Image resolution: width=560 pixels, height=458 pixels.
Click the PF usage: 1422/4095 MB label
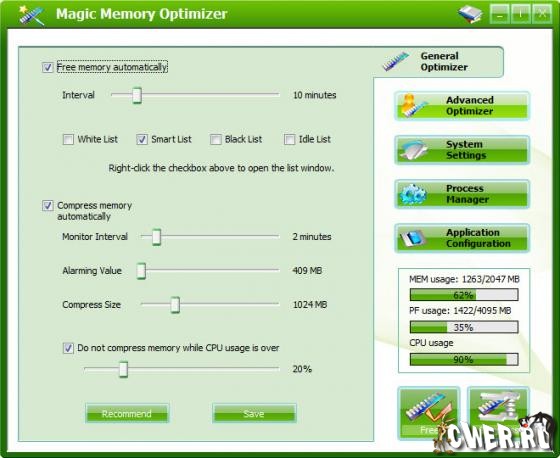[460, 310]
